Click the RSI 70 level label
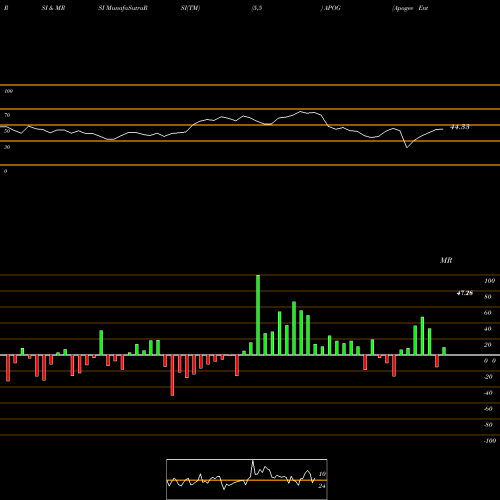 pos(7,115)
